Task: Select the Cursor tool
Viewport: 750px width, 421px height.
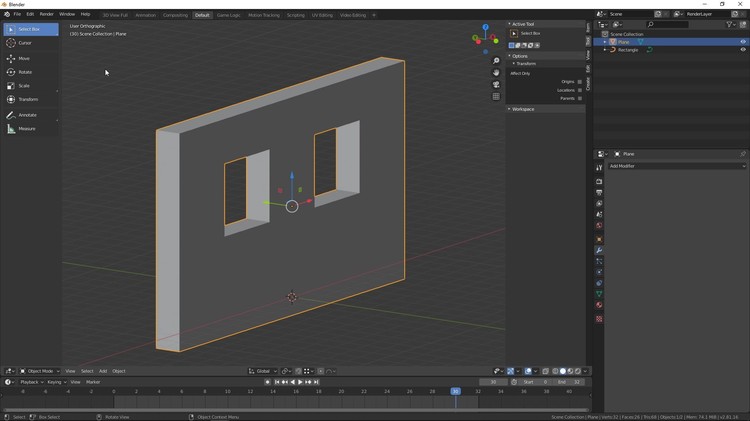Action: pyautogui.click(x=24, y=43)
